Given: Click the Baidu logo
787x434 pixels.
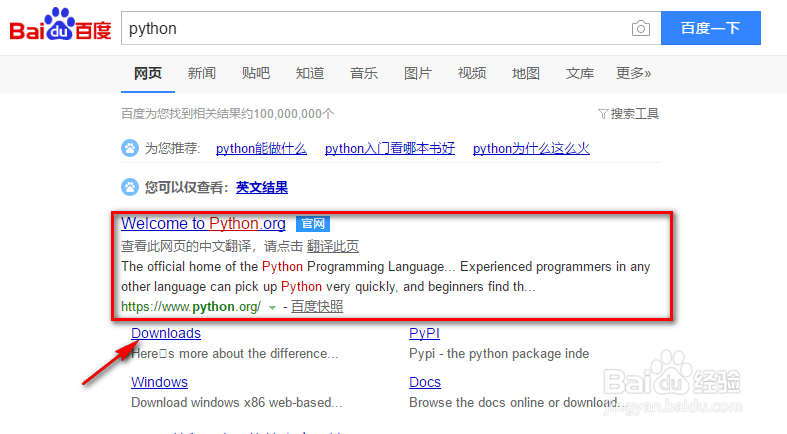Looking at the screenshot, I should pos(60,24).
